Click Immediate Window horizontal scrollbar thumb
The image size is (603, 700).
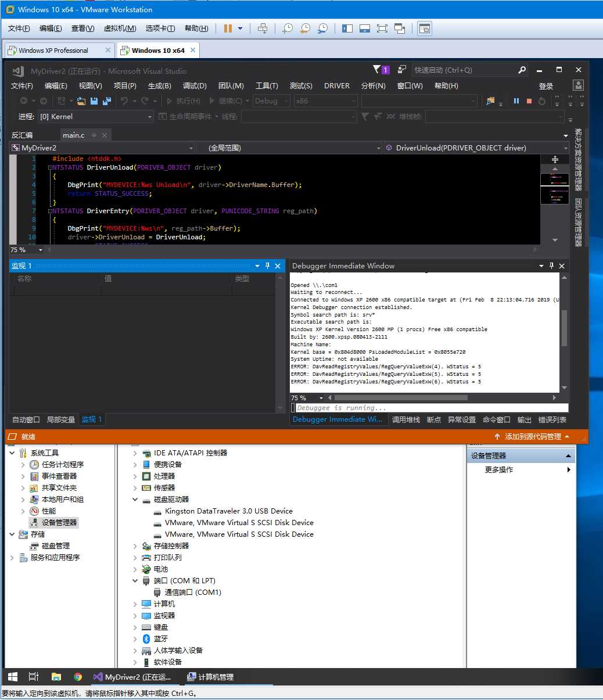[401, 398]
